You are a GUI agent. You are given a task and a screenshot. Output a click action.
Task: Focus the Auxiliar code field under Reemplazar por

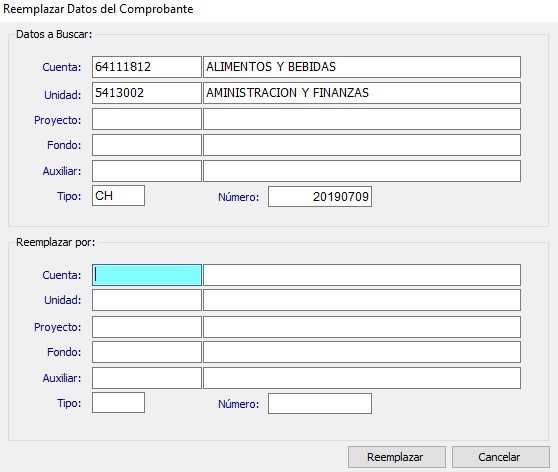[147, 378]
